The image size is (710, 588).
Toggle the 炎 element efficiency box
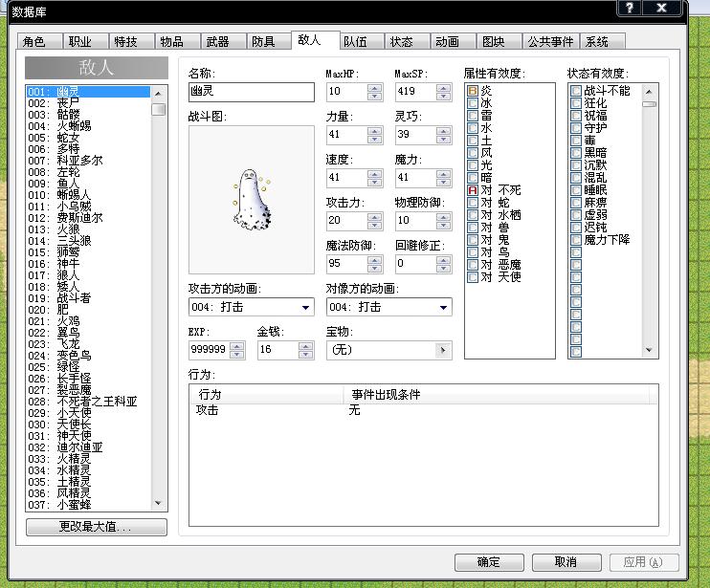[x=473, y=91]
